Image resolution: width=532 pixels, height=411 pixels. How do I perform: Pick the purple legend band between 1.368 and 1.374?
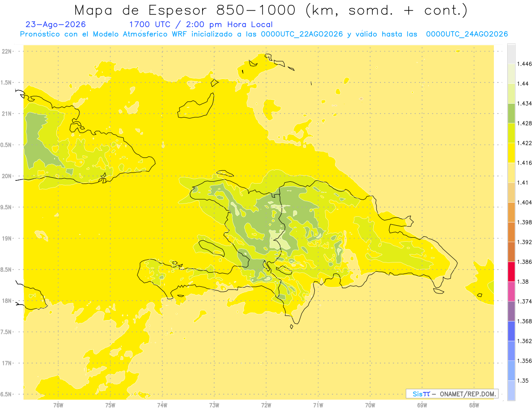click(511, 311)
